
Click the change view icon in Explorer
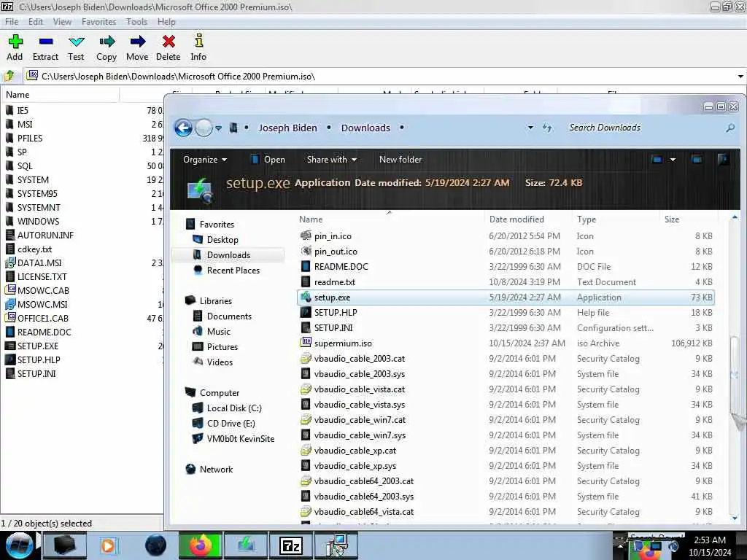[657, 160]
